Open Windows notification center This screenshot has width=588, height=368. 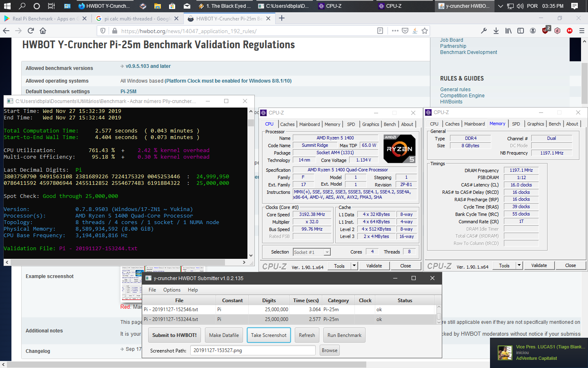575,6
